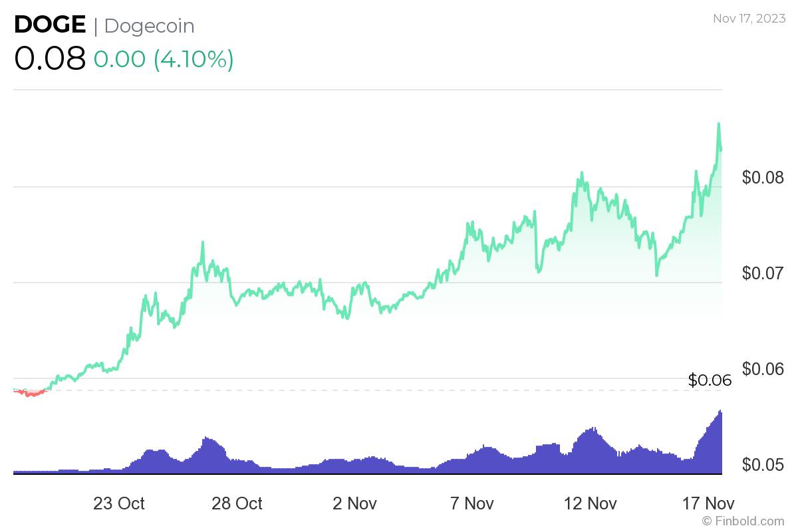
Task: Click the DOGE ticker symbol
Action: pyautogui.click(x=50, y=25)
